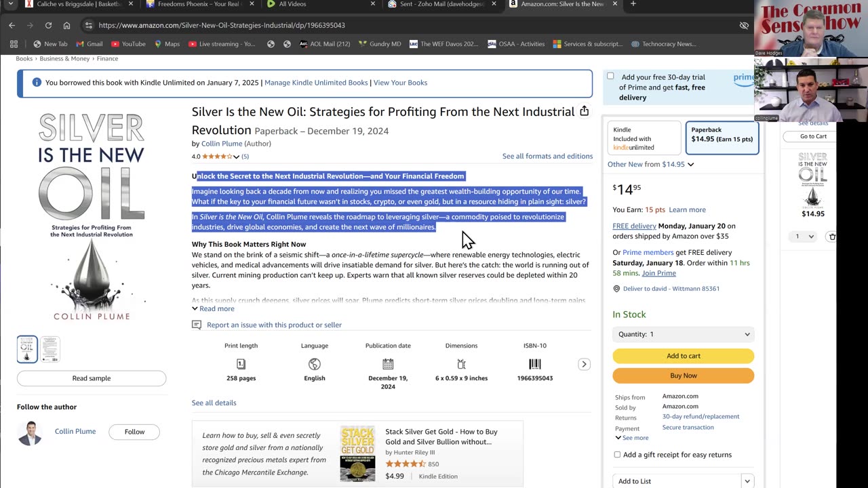This screenshot has width=868, height=488.
Task: Open the AOL Mail (212) bookmark
Action: coord(324,44)
